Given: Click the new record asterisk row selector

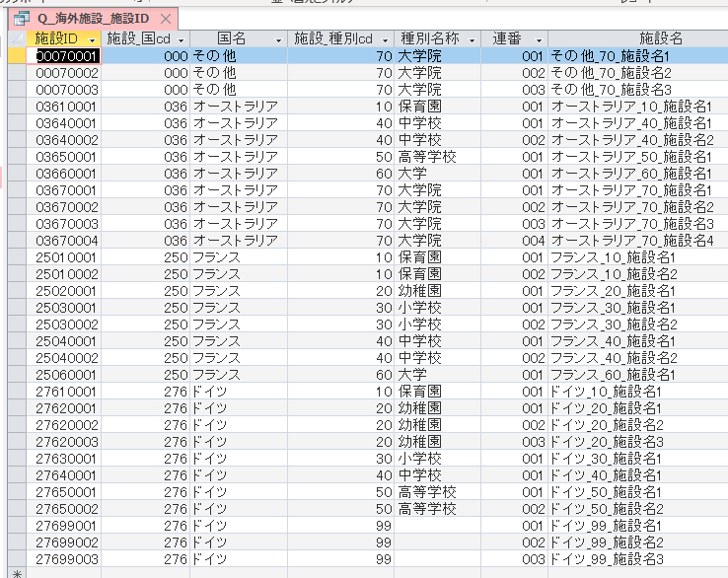Looking at the screenshot, I should 14,573.
